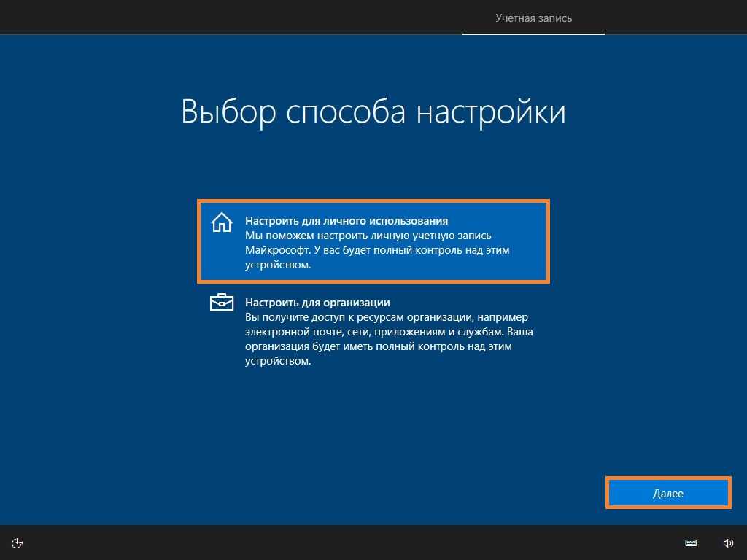Open the Ease of Access icon
Image resolution: width=747 pixels, height=560 pixels.
click(x=18, y=542)
